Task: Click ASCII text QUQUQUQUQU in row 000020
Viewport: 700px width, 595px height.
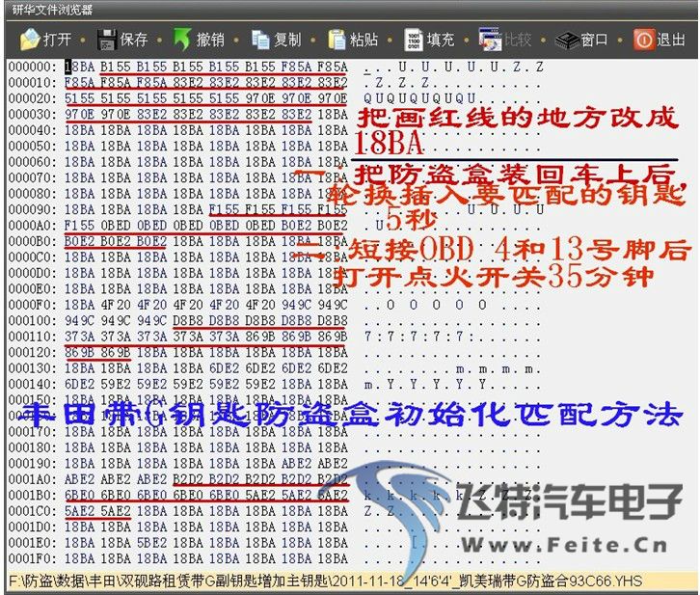Action: 420,98
